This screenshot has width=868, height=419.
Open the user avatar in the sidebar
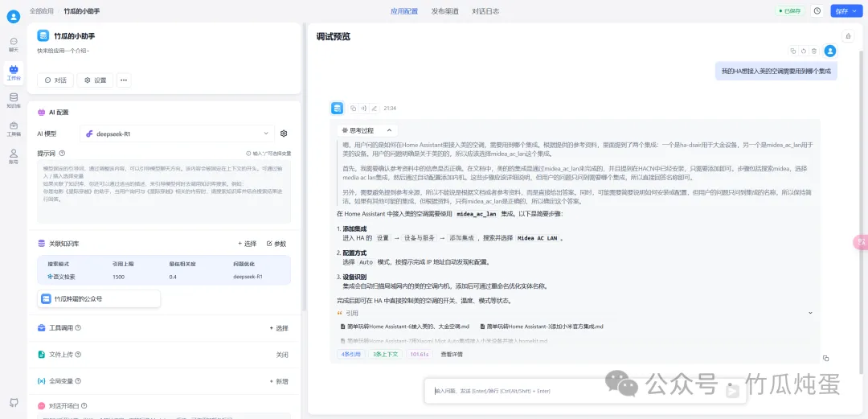14,16
